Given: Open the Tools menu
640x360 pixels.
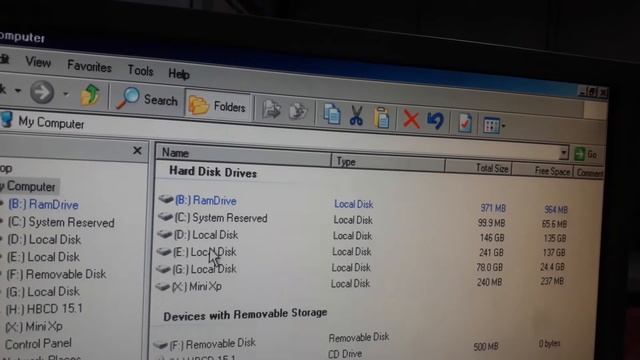Looking at the screenshot, I should [140, 70].
